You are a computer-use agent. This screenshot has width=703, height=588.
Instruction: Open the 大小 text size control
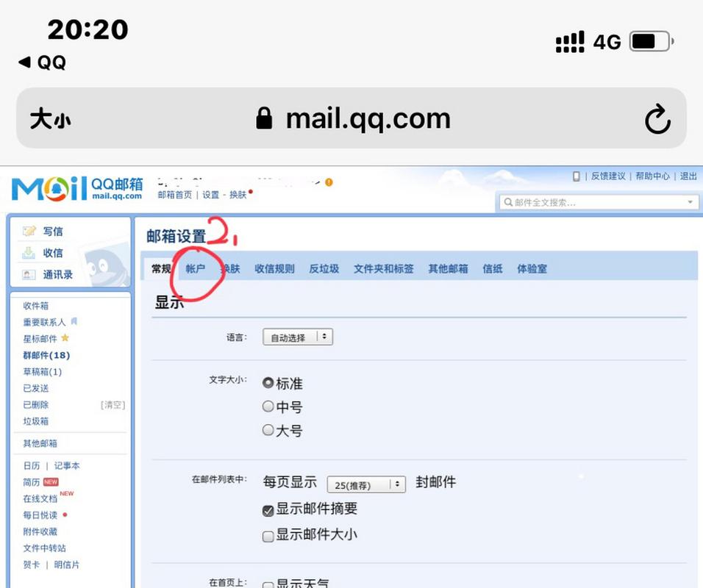(x=50, y=119)
